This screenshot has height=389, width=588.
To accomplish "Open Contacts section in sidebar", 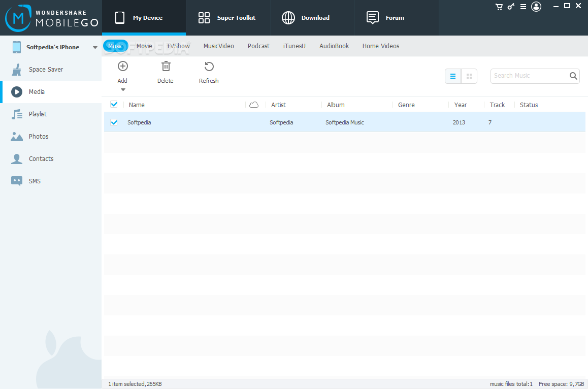I will tap(51, 158).
